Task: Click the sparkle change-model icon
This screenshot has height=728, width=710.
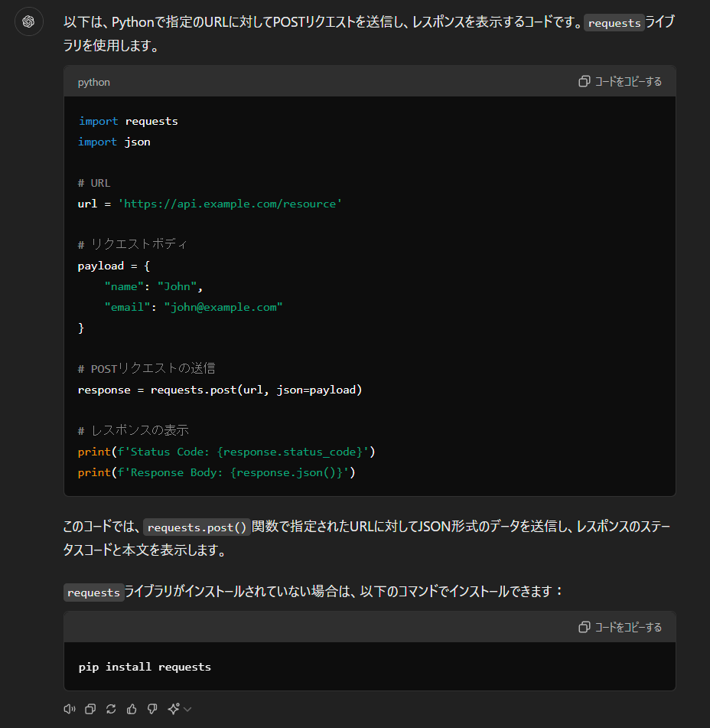Action: tap(174, 709)
